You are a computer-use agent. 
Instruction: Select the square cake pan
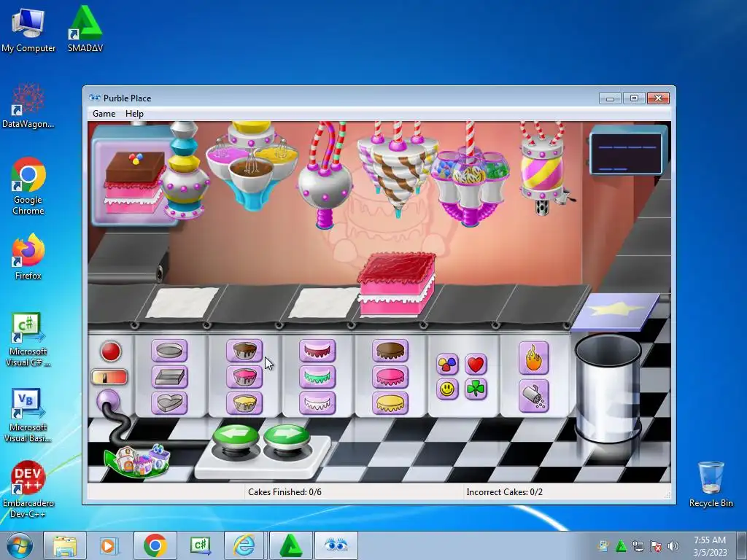(169, 377)
